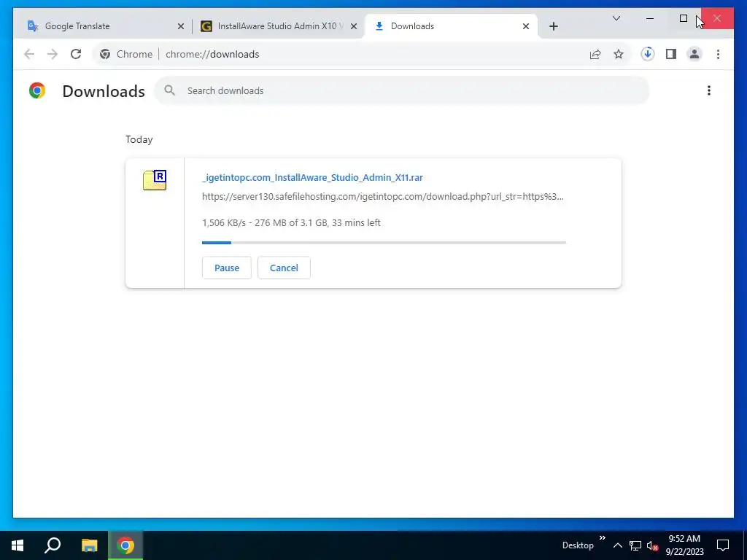
Task: Open Chrome's three-dot main menu
Action: 718,54
